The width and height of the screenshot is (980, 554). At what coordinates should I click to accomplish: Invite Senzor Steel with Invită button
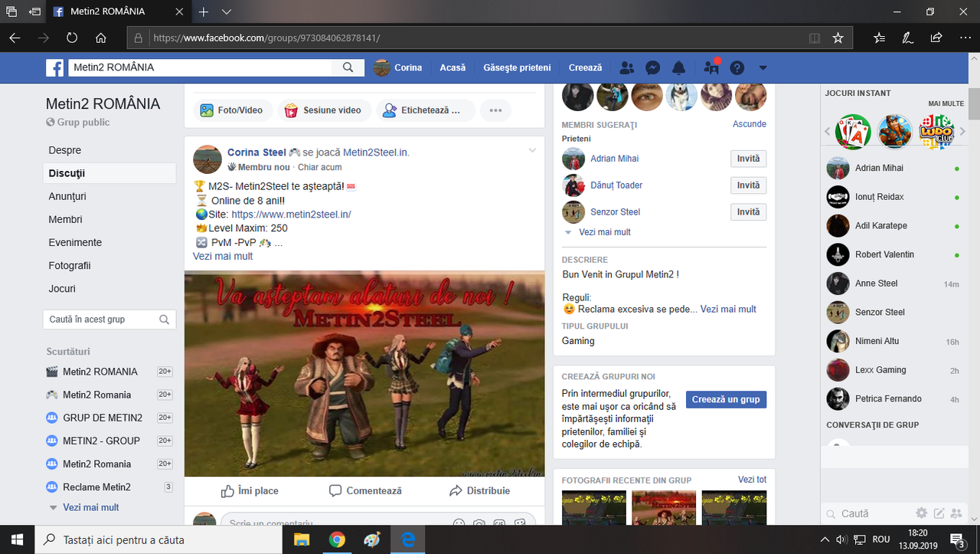pyautogui.click(x=748, y=211)
